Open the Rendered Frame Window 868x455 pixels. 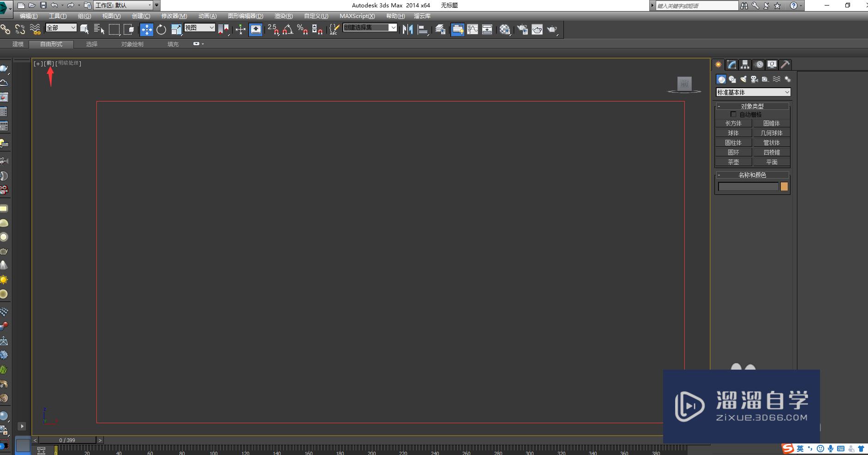pos(537,30)
